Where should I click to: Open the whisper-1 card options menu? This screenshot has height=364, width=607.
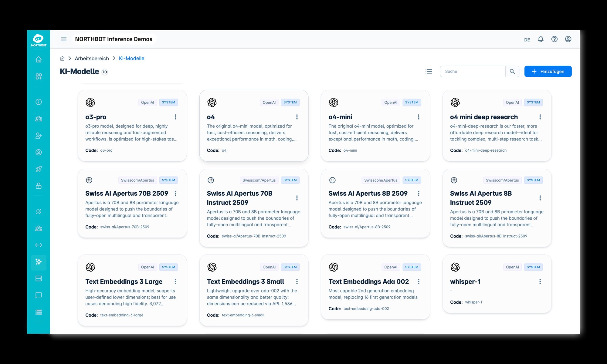540,281
